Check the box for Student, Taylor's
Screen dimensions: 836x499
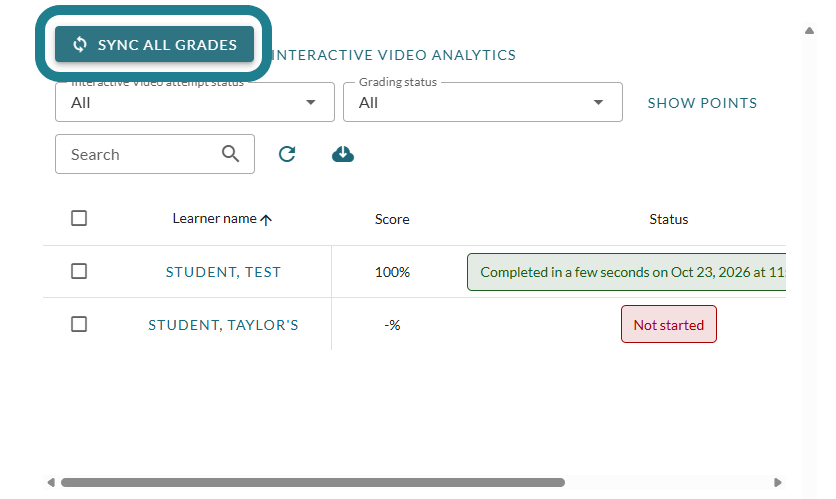[79, 324]
